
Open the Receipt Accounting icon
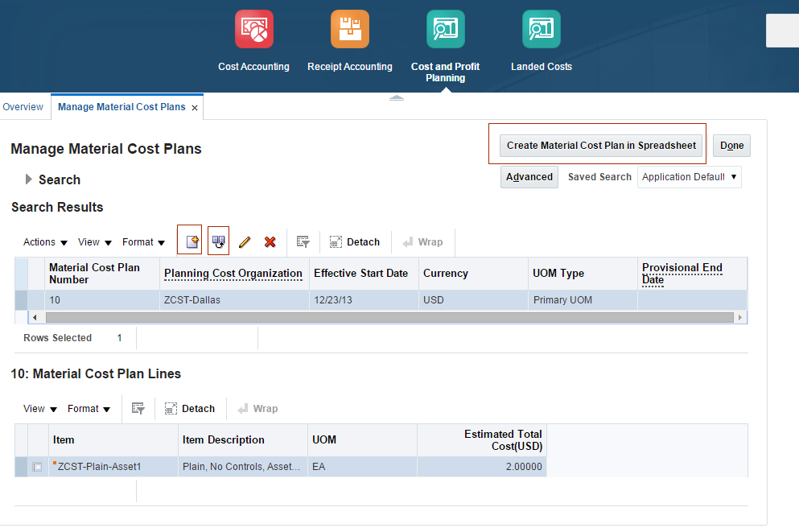[x=349, y=29]
